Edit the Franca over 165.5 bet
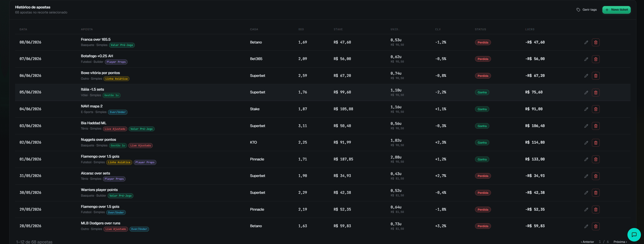 point(586,42)
